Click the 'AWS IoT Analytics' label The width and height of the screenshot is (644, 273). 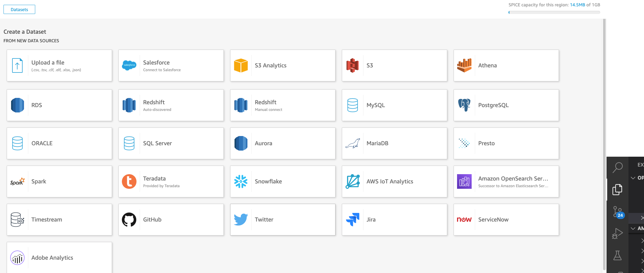pos(390,181)
